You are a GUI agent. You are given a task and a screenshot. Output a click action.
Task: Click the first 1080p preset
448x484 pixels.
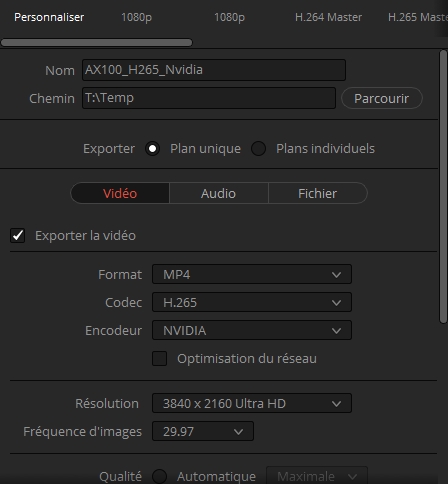(136, 17)
